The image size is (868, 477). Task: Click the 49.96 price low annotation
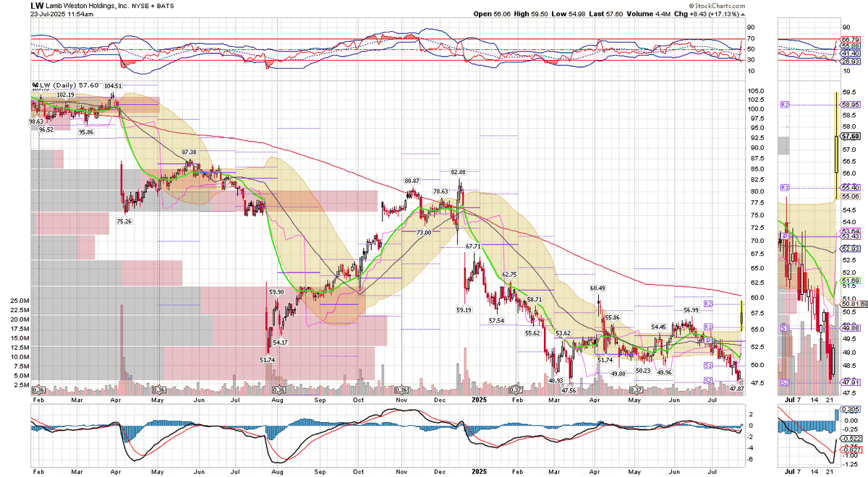pos(665,372)
